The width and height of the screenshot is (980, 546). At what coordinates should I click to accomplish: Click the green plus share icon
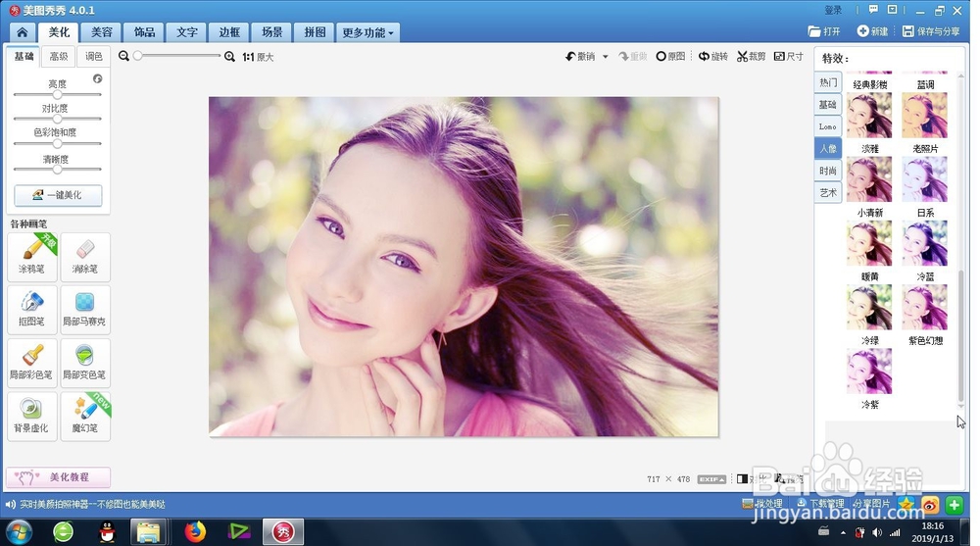[955, 504]
